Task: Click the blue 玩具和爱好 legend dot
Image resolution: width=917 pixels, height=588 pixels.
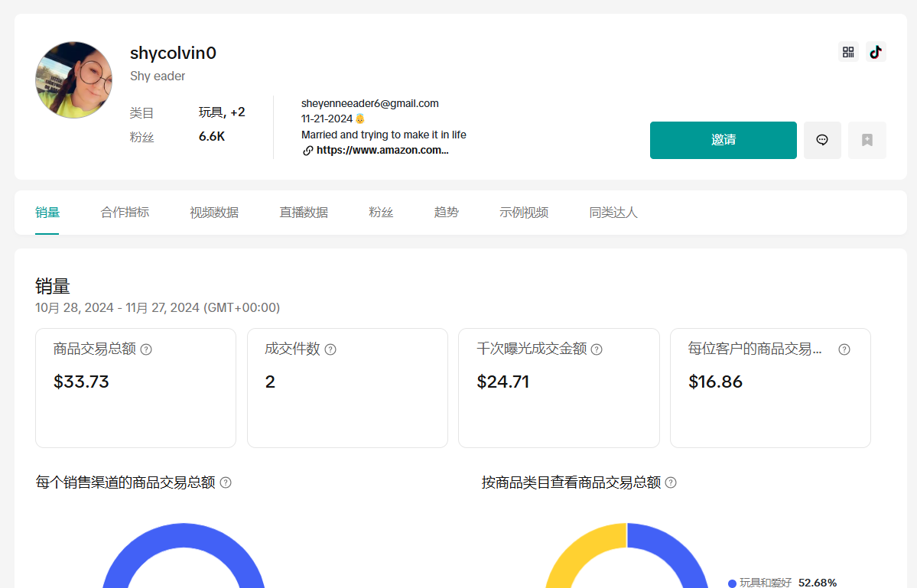Action: pos(732,583)
